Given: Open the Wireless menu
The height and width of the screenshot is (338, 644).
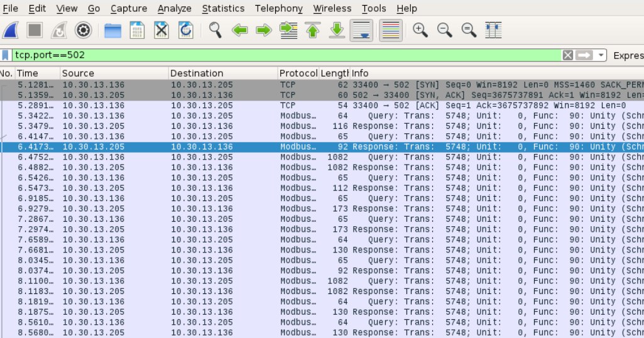Looking at the screenshot, I should pos(332,8).
